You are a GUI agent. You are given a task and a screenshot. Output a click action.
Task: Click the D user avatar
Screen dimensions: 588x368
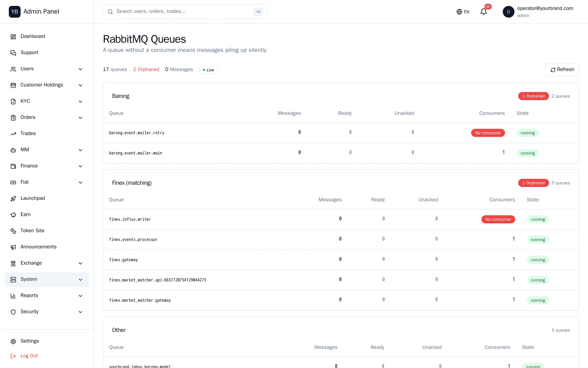tap(508, 12)
